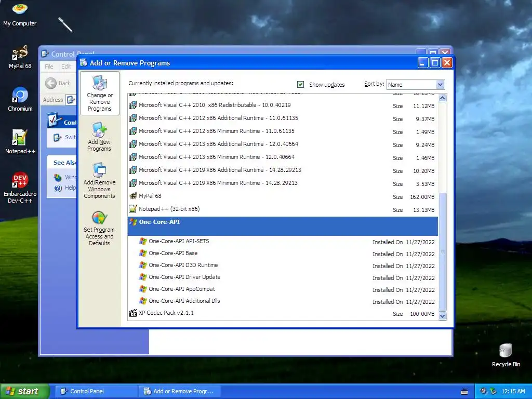Maximize the Add or Remove Programs window
This screenshot has height=399, width=532.
[x=435, y=63]
